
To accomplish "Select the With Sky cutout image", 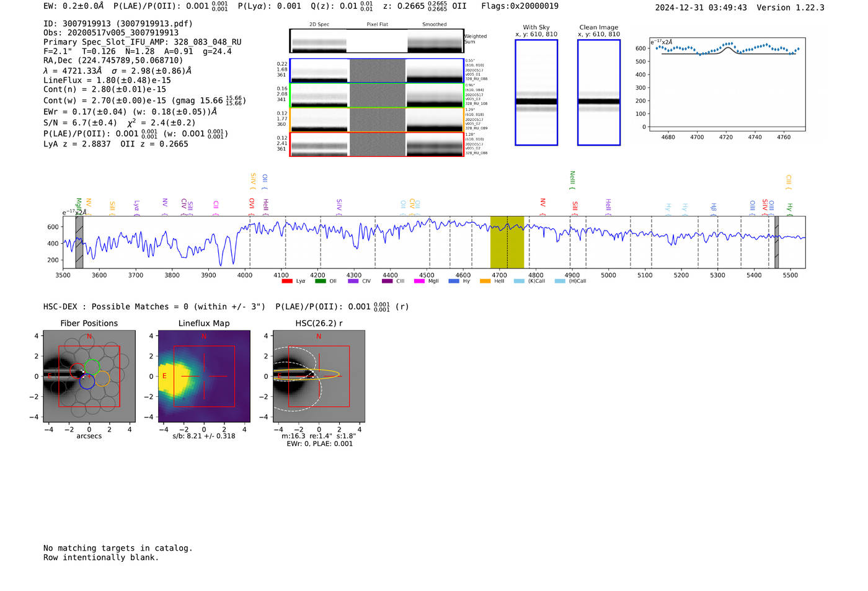I will tap(536, 92).
